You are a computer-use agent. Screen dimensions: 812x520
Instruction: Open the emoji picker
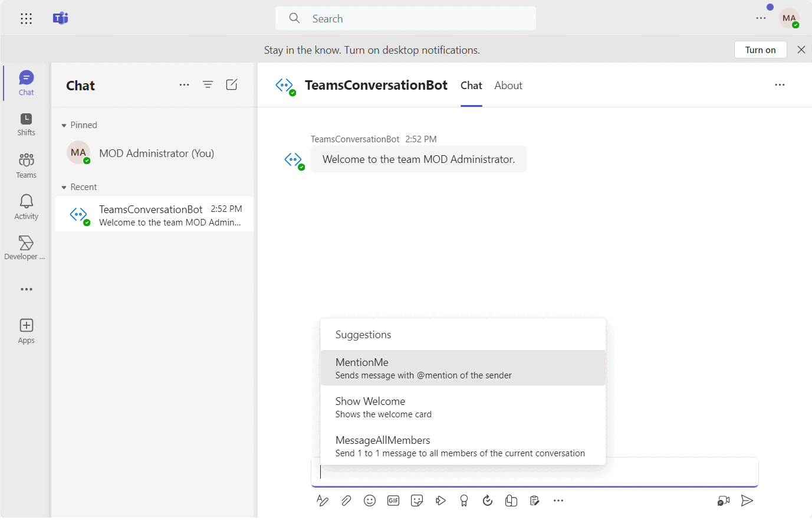tap(370, 501)
